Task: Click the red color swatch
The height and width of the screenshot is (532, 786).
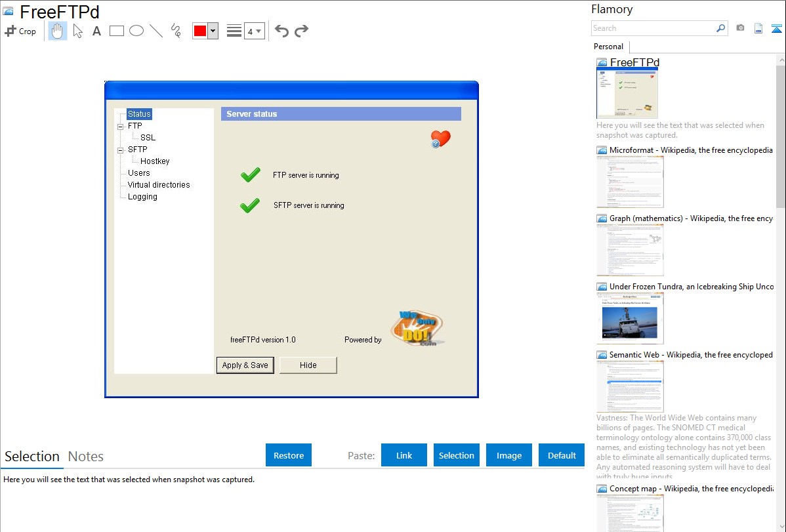Action: pyautogui.click(x=200, y=31)
